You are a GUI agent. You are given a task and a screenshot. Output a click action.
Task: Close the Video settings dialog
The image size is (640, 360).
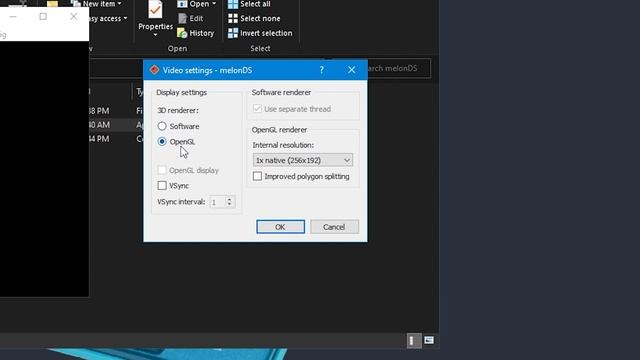point(351,70)
